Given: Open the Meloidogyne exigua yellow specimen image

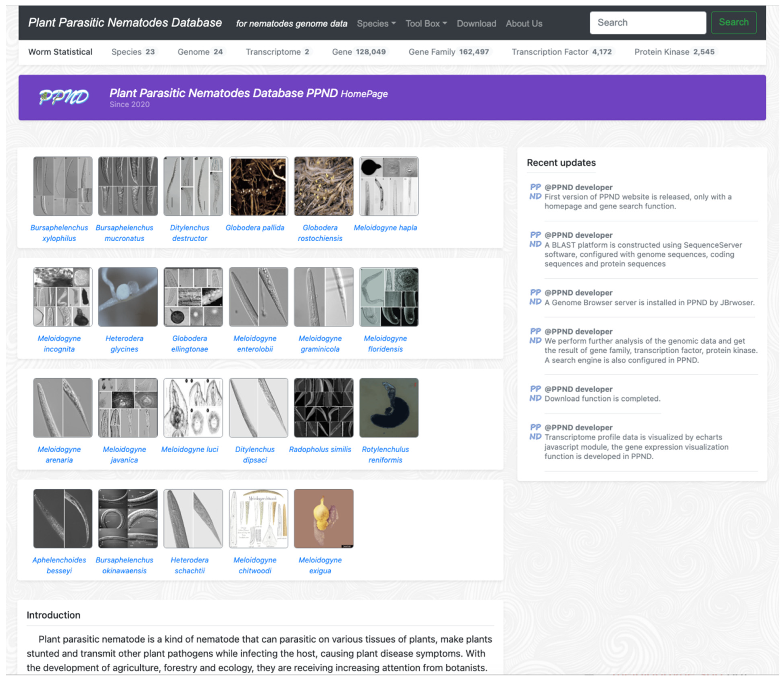Looking at the screenshot, I should [x=323, y=518].
